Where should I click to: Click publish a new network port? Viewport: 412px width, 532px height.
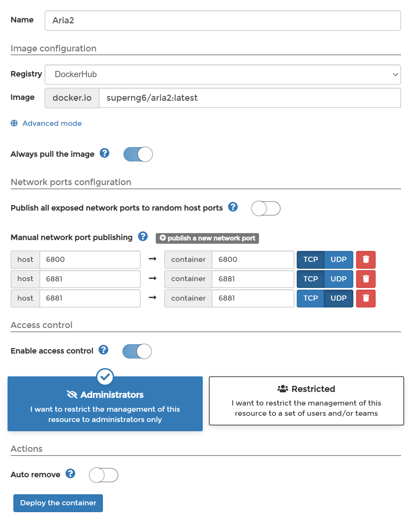pos(207,238)
